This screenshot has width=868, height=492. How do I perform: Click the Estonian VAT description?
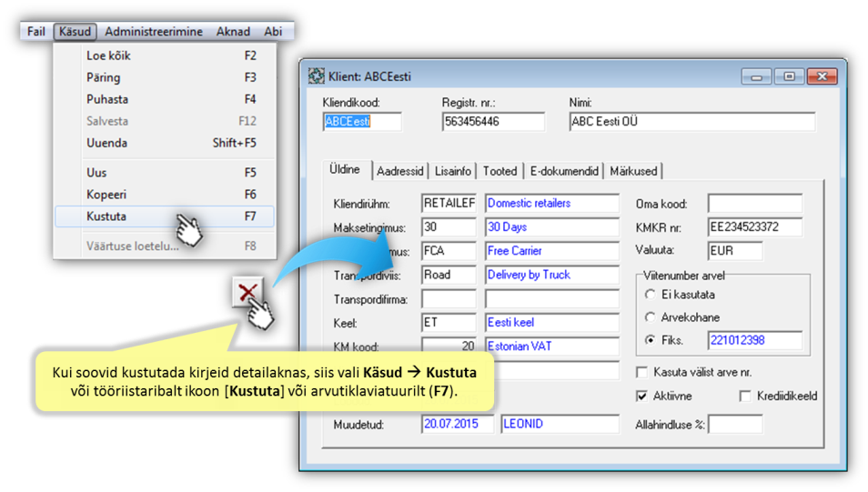[552, 346]
